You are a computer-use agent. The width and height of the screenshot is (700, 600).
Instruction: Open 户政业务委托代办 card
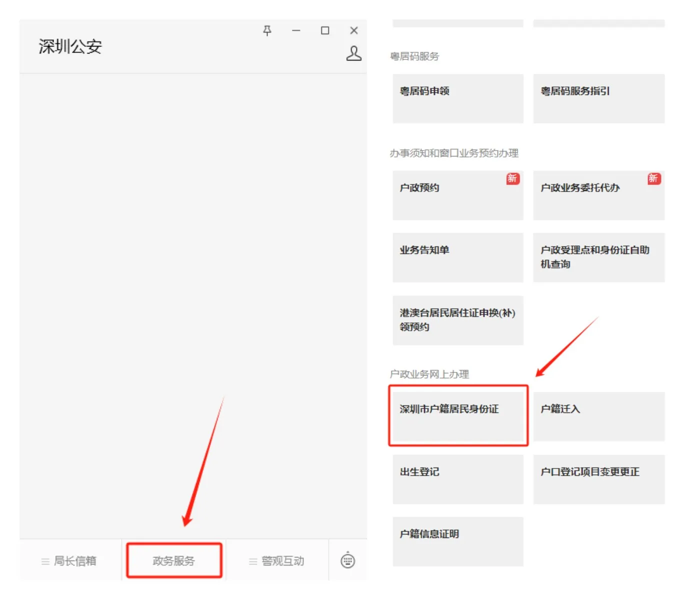(599, 195)
